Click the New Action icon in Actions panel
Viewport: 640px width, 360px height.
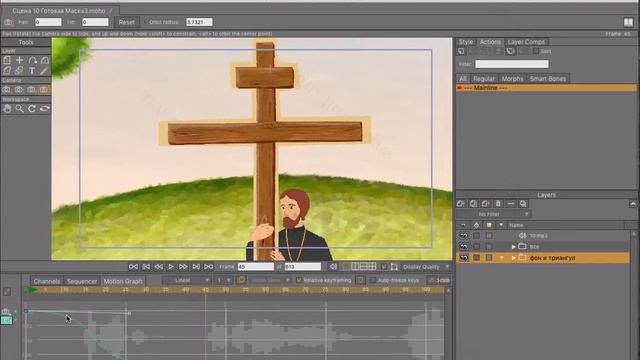coord(461,51)
